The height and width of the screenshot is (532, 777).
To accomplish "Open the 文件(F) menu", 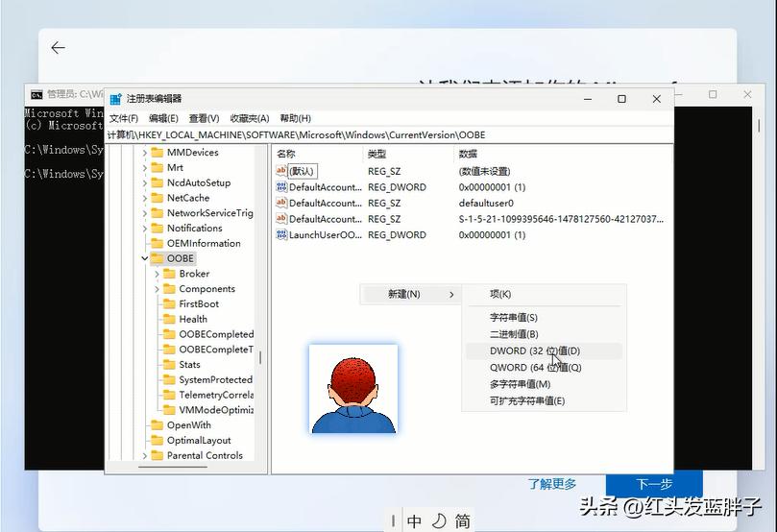I will tap(123, 118).
